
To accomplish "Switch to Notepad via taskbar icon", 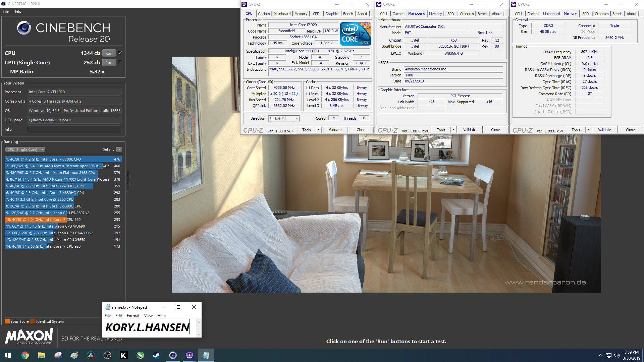I will (206, 355).
